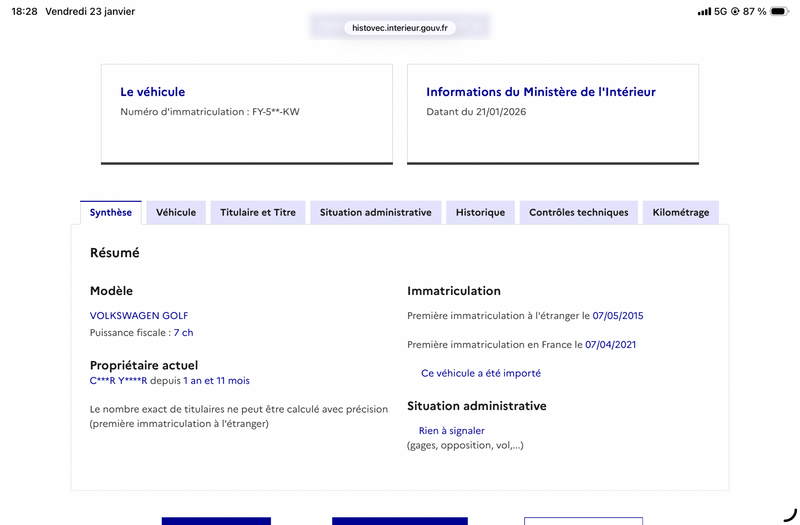Show the Contrôles techniques tab

tap(578, 212)
